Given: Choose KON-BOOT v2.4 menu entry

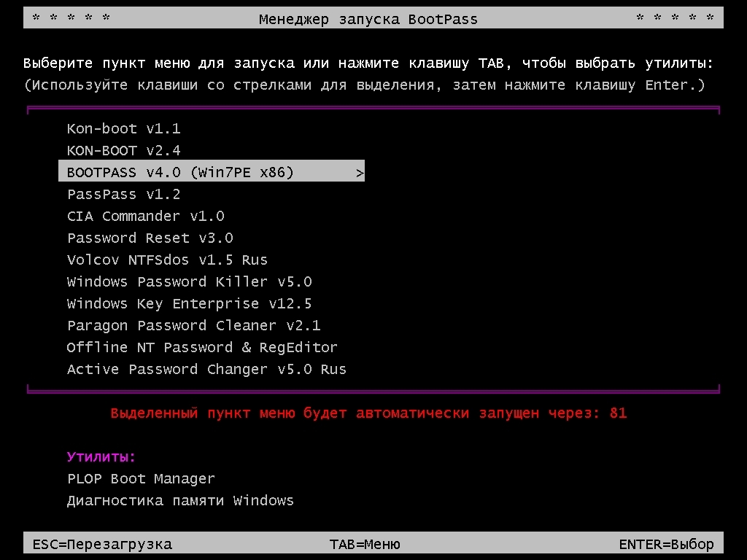Looking at the screenshot, I should coord(123,151).
